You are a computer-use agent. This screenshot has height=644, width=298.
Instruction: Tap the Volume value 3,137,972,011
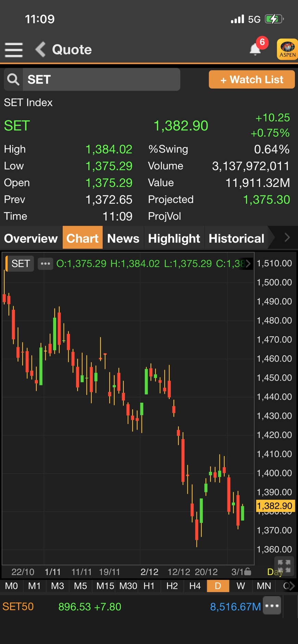click(x=251, y=166)
